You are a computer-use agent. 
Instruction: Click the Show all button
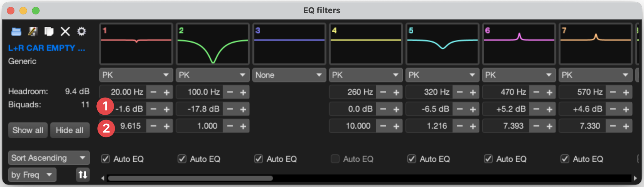(x=28, y=130)
